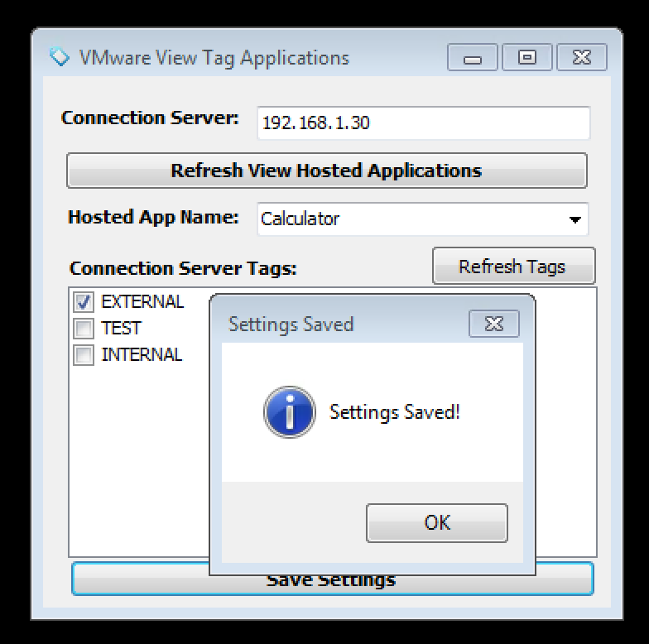Screen dimensions: 649x644
Task: Minimize the VMware View Tag Applications window
Action: point(474,58)
